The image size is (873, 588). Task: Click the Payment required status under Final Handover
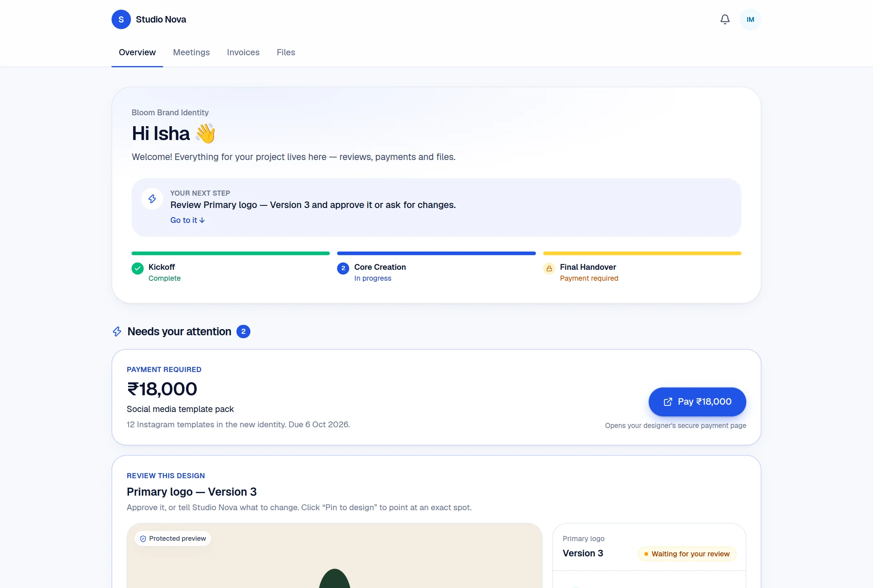(589, 279)
